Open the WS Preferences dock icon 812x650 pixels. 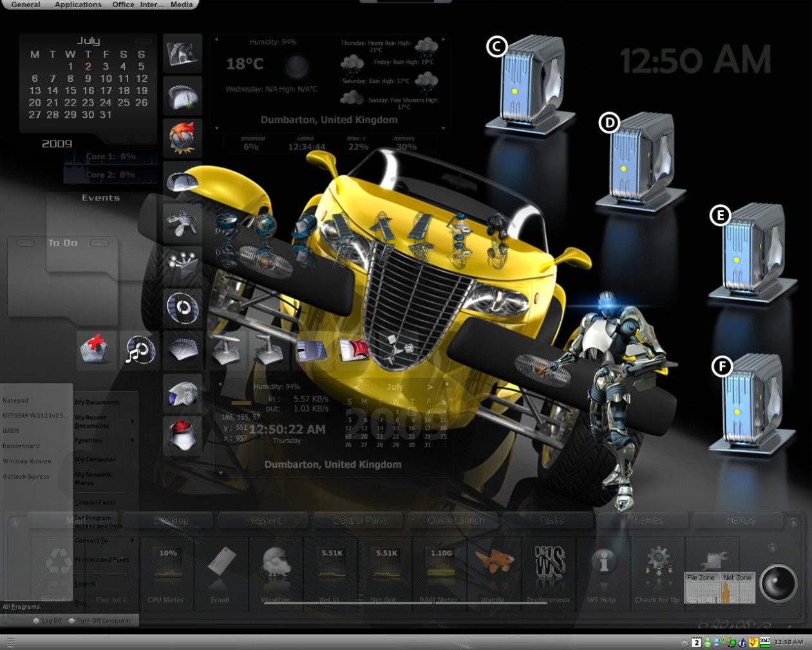549,573
